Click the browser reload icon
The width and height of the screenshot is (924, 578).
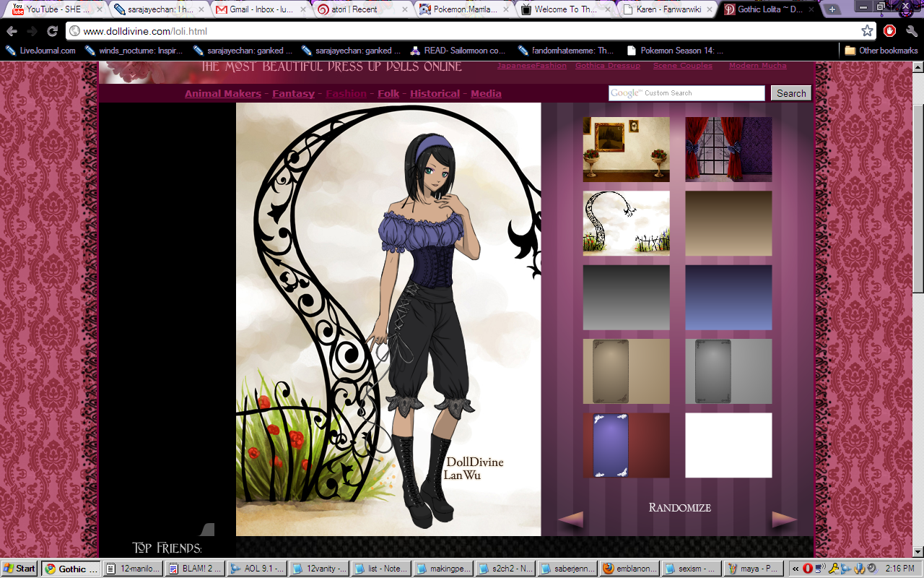click(x=52, y=31)
